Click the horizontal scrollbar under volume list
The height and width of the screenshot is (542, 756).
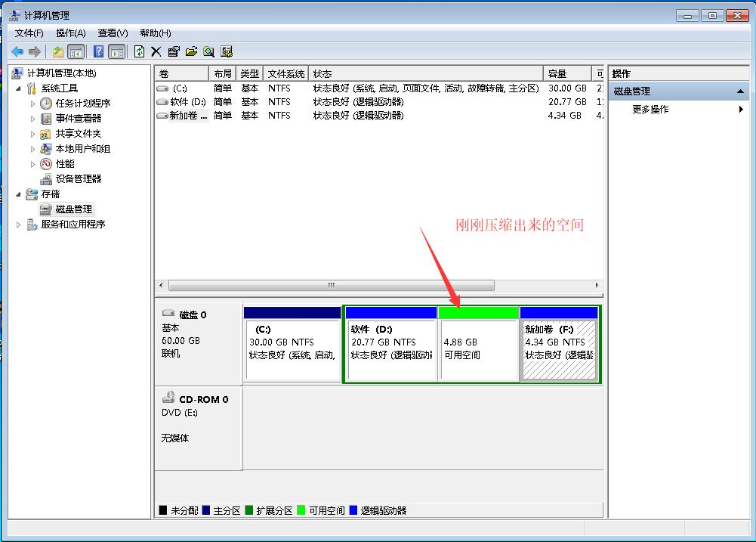click(x=331, y=285)
